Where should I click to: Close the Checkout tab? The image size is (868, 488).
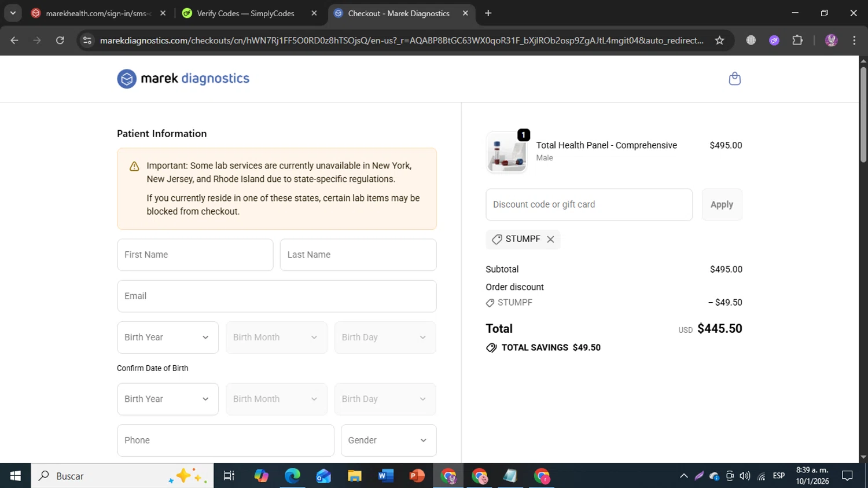click(x=465, y=13)
